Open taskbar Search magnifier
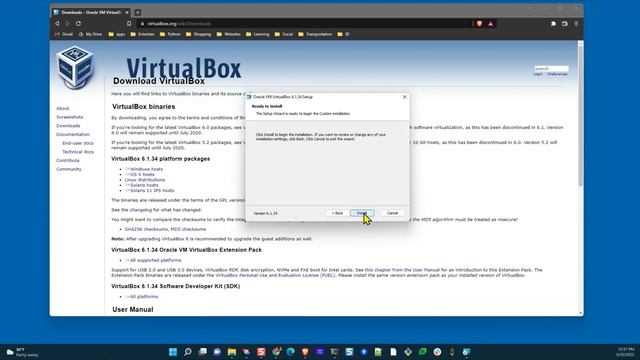Screen dimensions: 640x360 click(188, 352)
